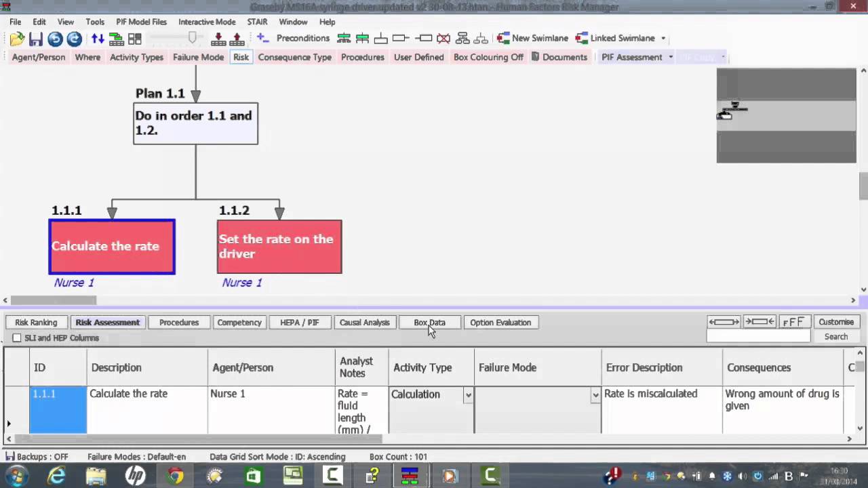
Task: Open the PIF Model Files menu
Action: pyautogui.click(x=141, y=22)
